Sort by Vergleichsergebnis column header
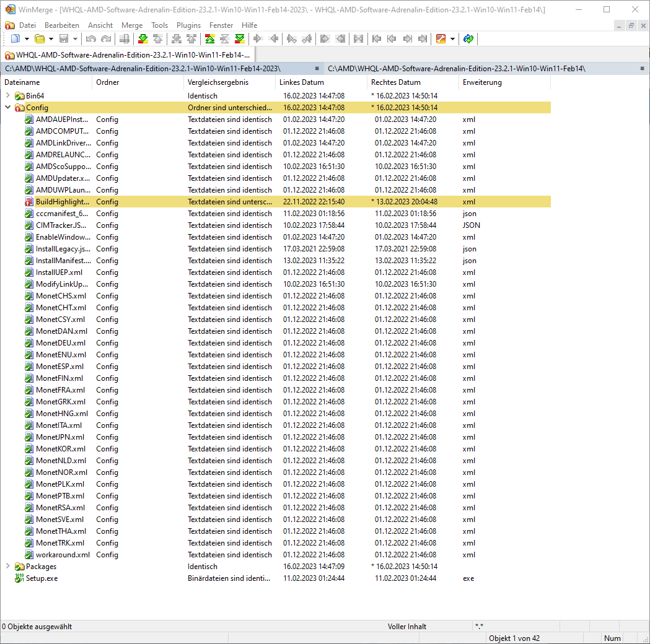The width and height of the screenshot is (650, 644). [x=229, y=82]
